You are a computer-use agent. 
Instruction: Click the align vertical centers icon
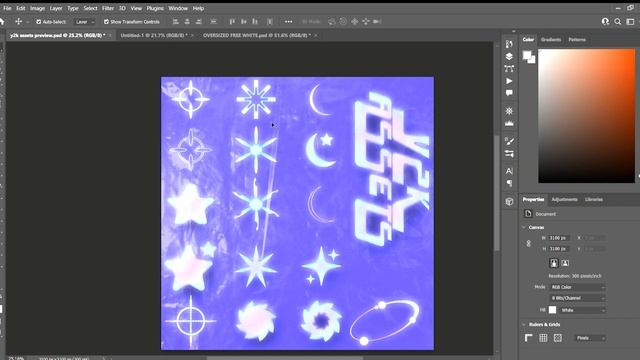point(244,22)
